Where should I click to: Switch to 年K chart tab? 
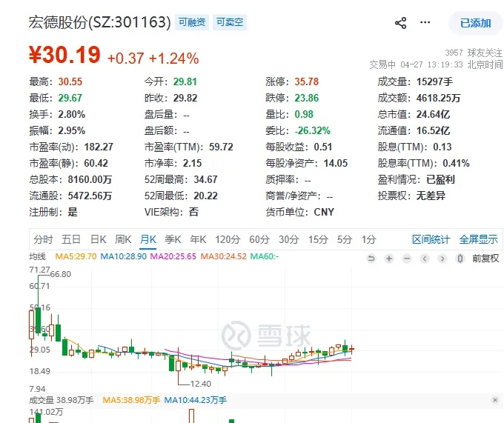coord(198,239)
